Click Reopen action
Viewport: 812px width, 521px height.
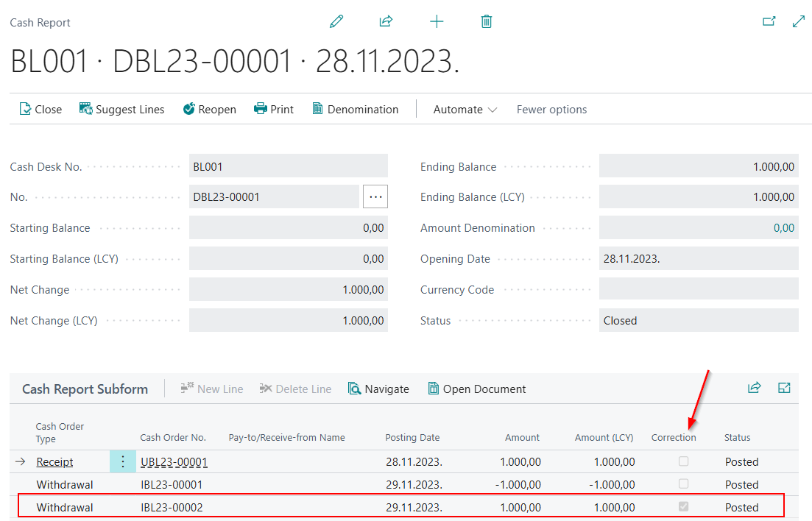(x=210, y=109)
